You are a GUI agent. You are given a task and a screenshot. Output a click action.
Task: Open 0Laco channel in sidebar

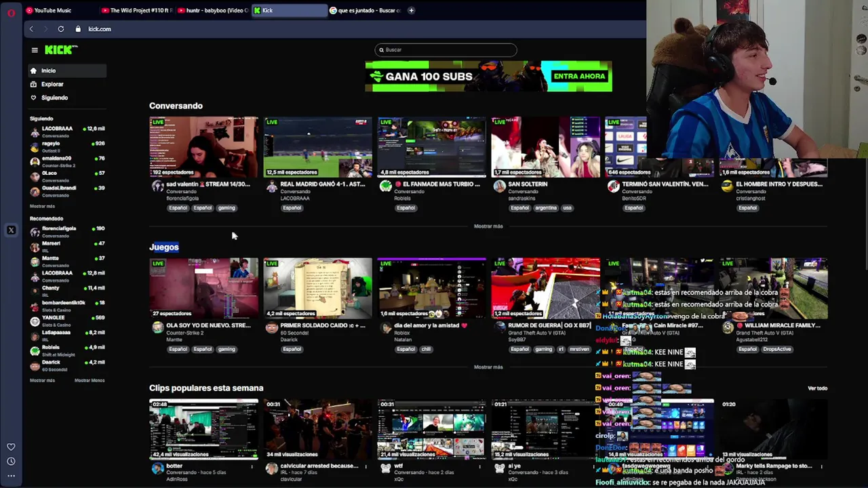coord(67,176)
